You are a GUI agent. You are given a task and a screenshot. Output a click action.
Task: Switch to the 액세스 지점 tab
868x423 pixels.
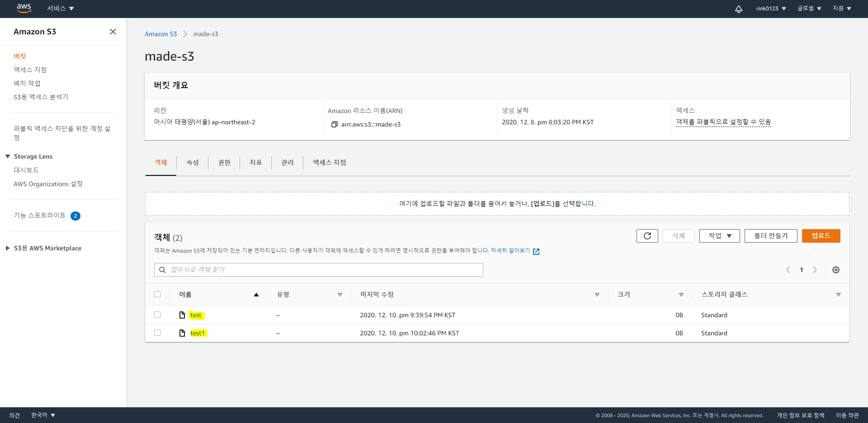click(330, 163)
